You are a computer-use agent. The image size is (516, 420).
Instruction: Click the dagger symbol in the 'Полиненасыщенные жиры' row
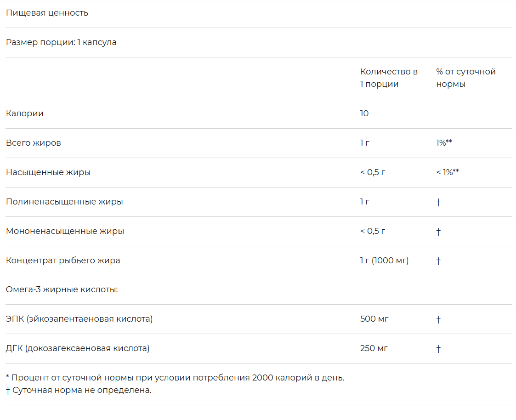438,202
